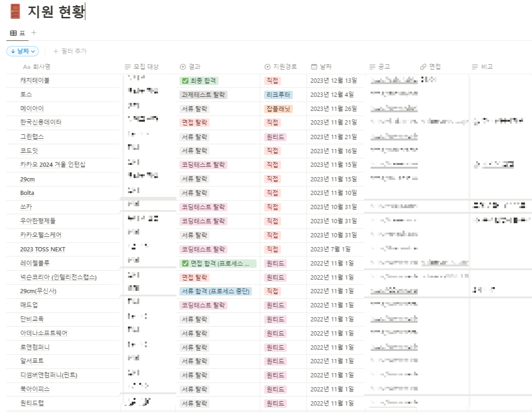
Task: Click the 결과 column header
Action: [191, 67]
